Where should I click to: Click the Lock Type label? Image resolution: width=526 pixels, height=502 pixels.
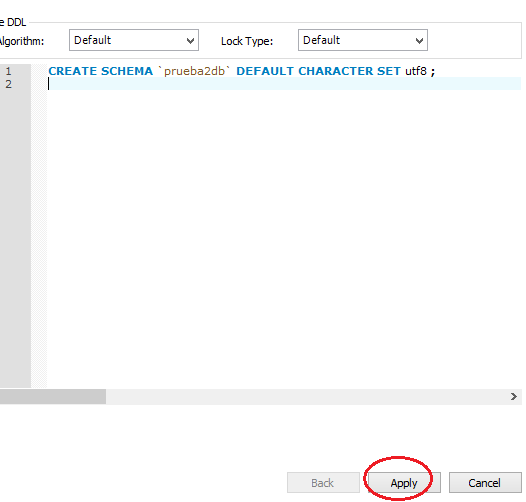coord(247,41)
